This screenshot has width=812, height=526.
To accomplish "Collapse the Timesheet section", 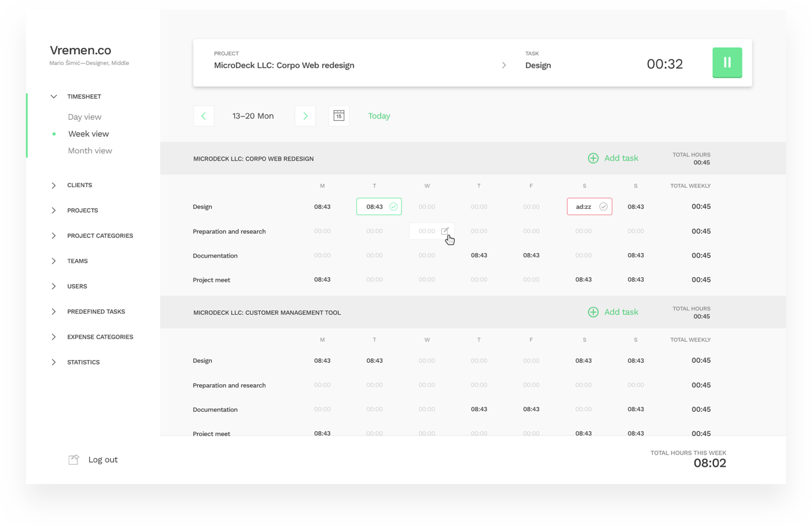I will click(54, 96).
